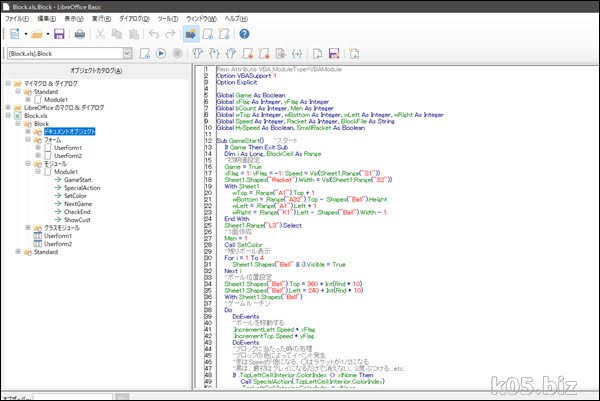Run the macro with the play icon
Viewport: 600px width, 401px height.
(161, 54)
